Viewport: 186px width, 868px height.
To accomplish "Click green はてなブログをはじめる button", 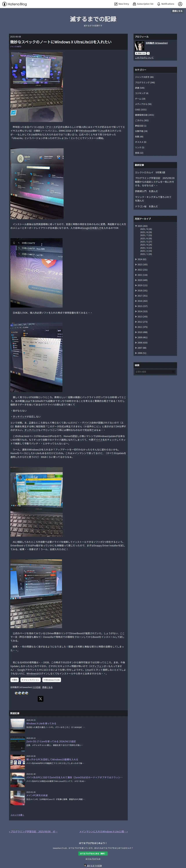I will coord(93,854).
